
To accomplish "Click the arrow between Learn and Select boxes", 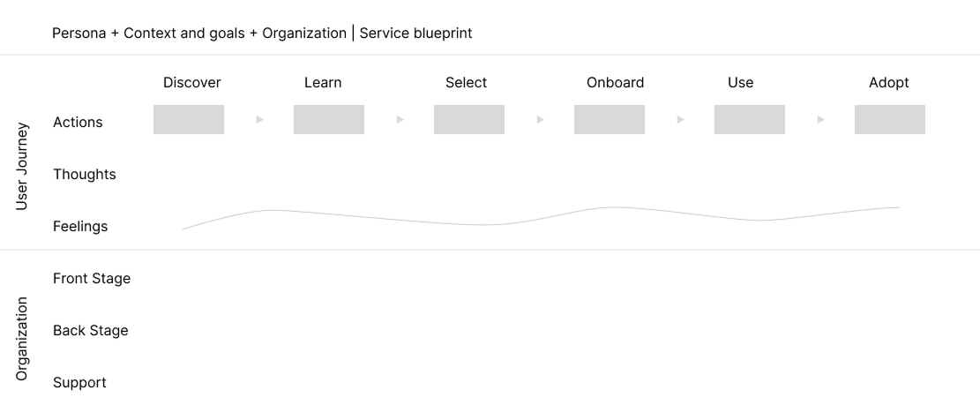I will 400,119.
